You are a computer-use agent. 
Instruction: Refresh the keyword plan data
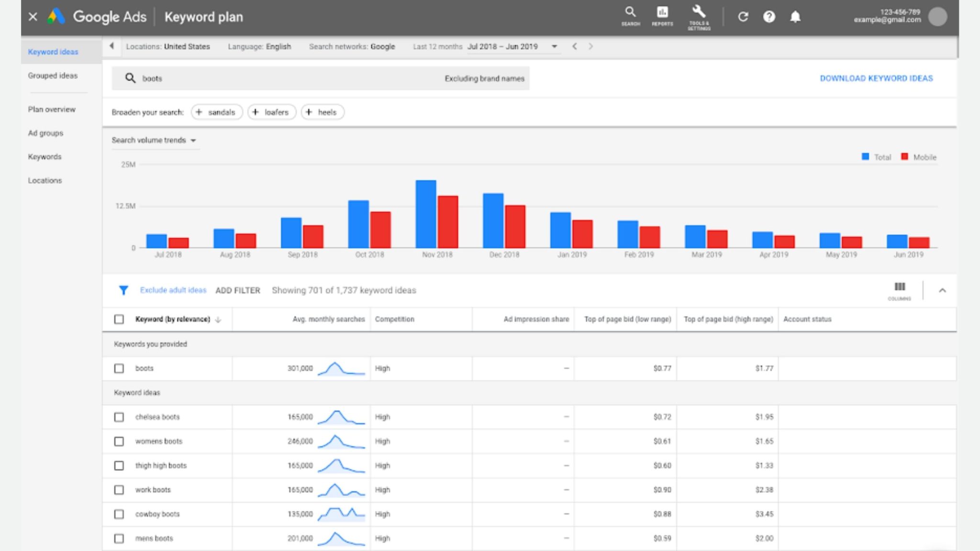(x=743, y=16)
